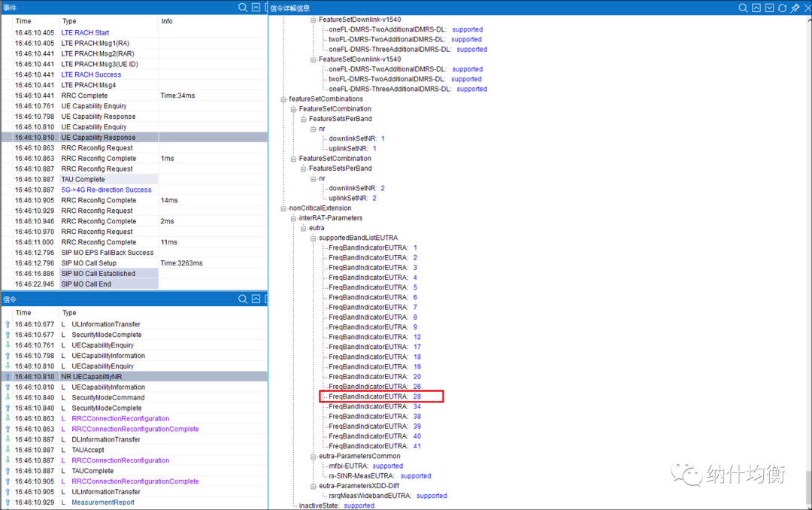
Task: Select 5G->4G Re-direction Success event
Action: [106, 190]
